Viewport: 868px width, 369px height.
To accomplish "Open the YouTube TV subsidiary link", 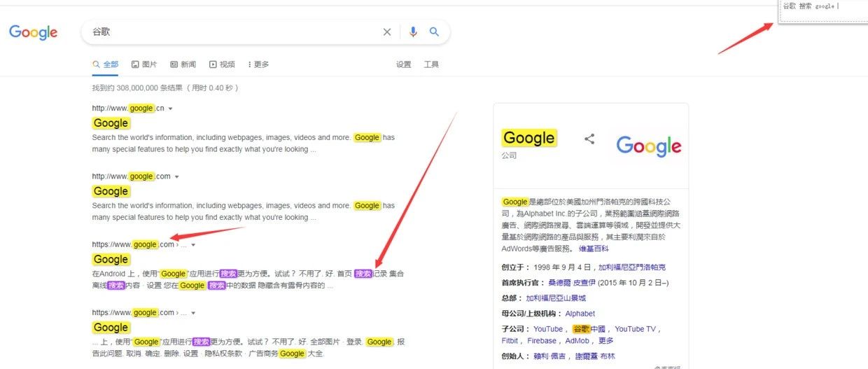I will [x=636, y=329].
